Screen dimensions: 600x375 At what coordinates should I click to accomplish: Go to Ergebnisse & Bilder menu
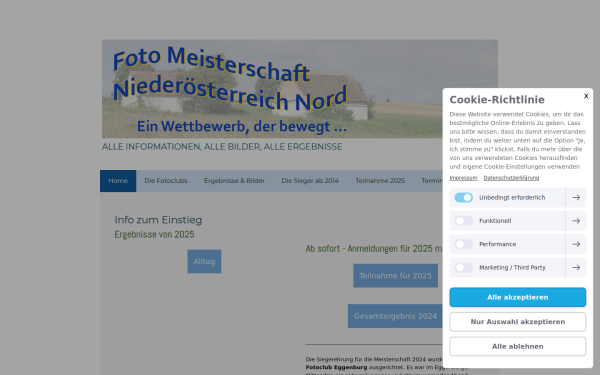click(234, 181)
